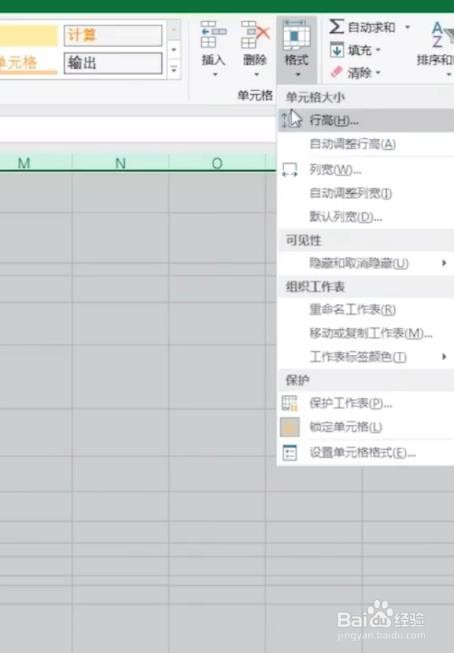The image size is (454, 653).
Task: Open the Fill (填充) dropdown arrow
Action: tap(378, 50)
